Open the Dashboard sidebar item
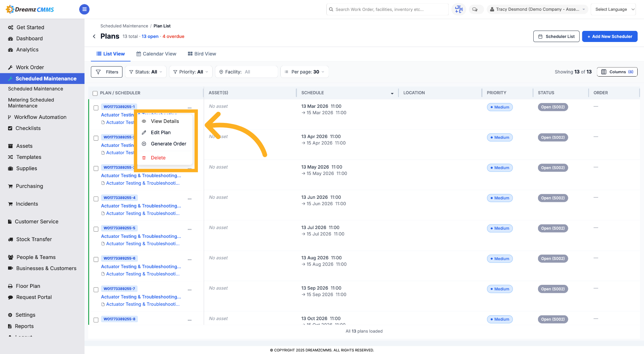Image resolution: width=644 pixels, height=354 pixels. click(30, 38)
